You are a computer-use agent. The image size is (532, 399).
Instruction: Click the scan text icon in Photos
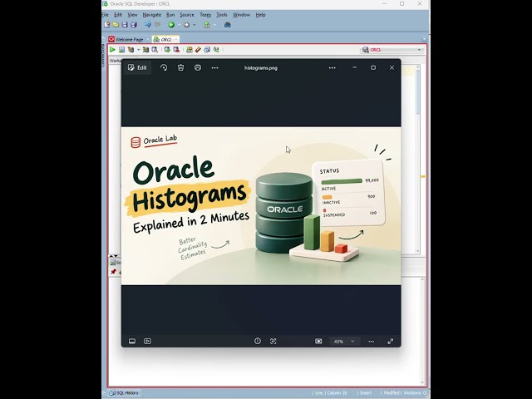pyautogui.click(x=273, y=342)
